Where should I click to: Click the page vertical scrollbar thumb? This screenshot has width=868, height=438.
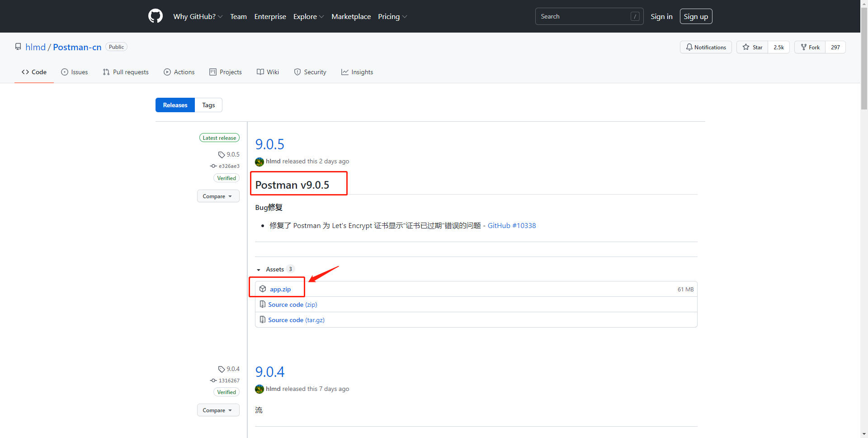click(x=864, y=58)
